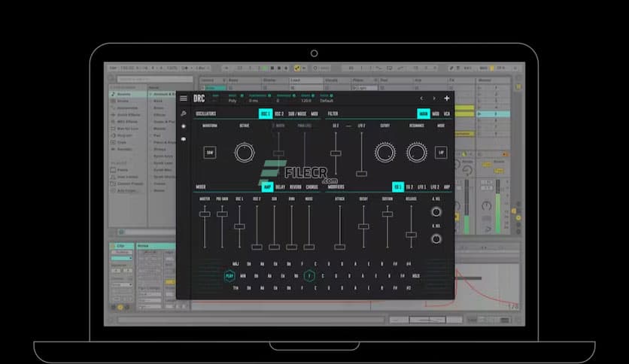Click the #2 octave key

click(409, 288)
